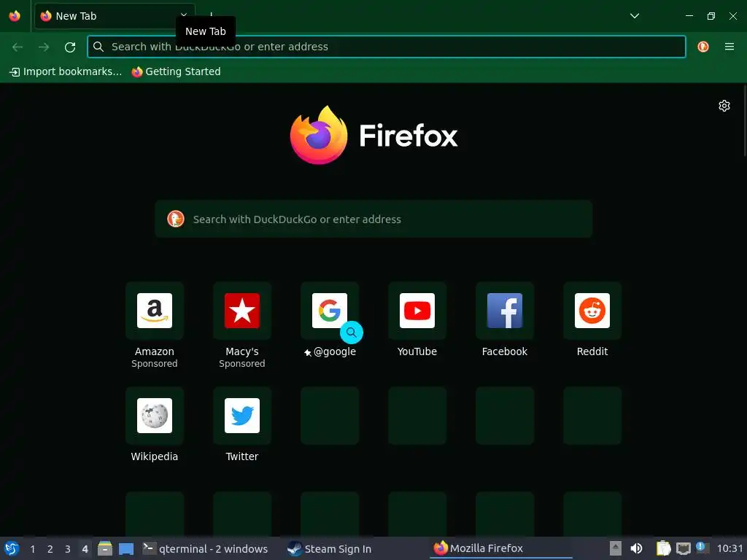Switch to Steam Sign In window in taskbar
The image size is (747, 560).
click(x=329, y=549)
